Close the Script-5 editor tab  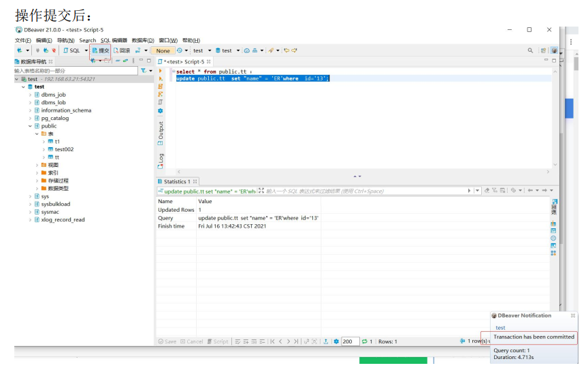click(209, 61)
